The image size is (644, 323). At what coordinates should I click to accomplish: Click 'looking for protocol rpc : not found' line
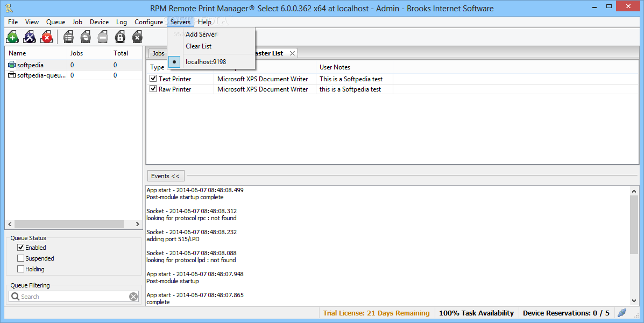tap(192, 218)
